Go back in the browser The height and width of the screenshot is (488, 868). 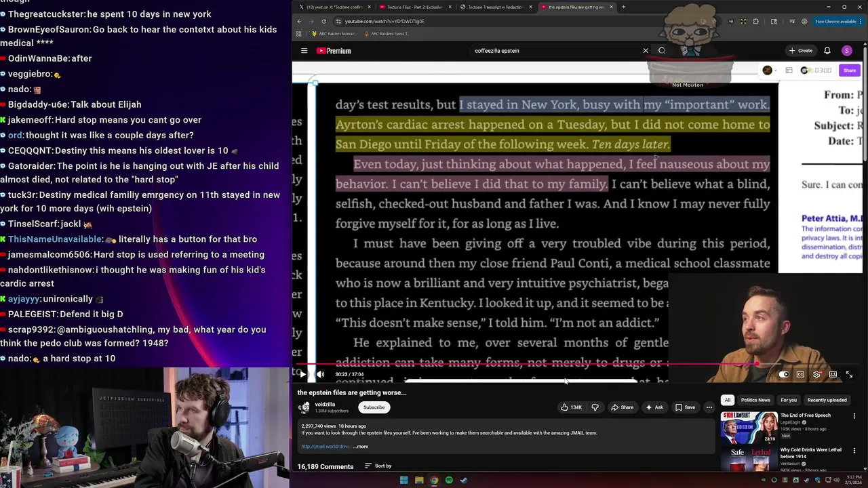point(299,21)
